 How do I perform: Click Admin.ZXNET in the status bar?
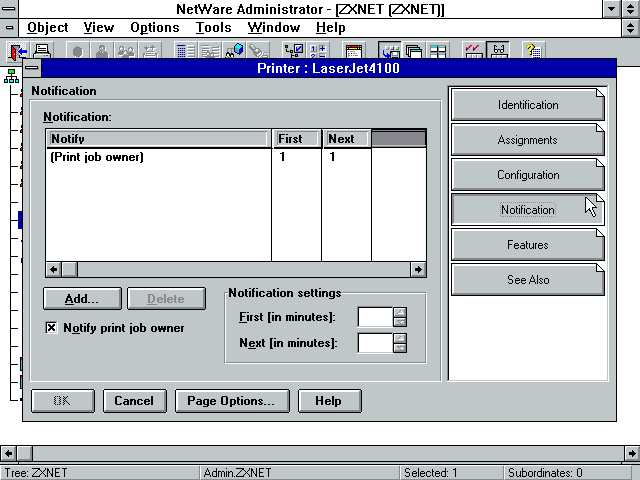(x=237, y=473)
